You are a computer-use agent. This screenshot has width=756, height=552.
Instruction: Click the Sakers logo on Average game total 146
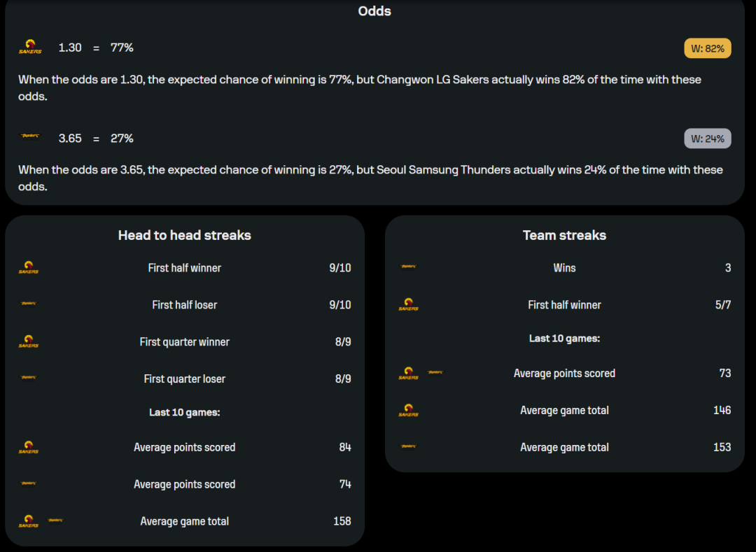(x=408, y=410)
